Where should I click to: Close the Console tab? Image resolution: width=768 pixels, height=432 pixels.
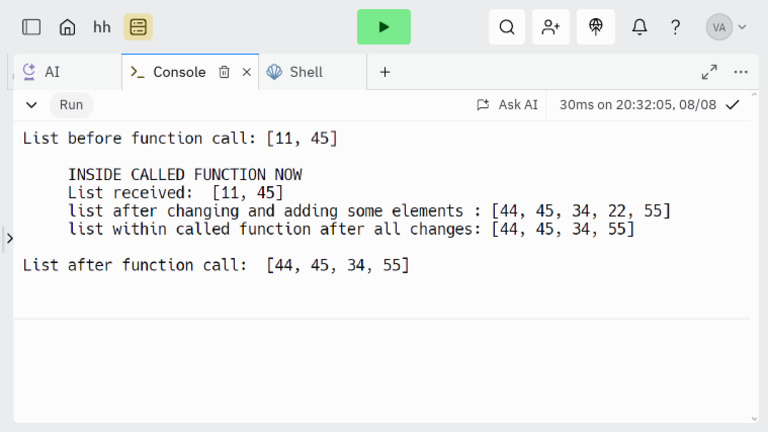[247, 72]
